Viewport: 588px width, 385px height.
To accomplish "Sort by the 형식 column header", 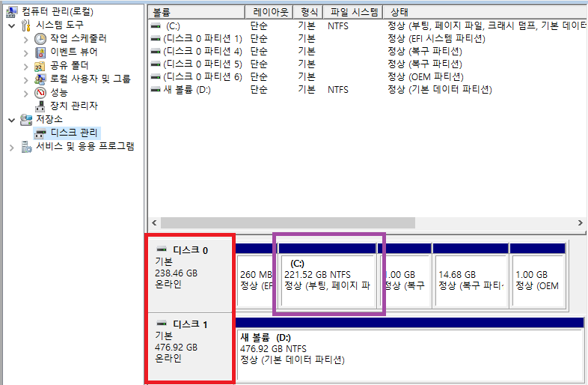I will click(x=308, y=13).
